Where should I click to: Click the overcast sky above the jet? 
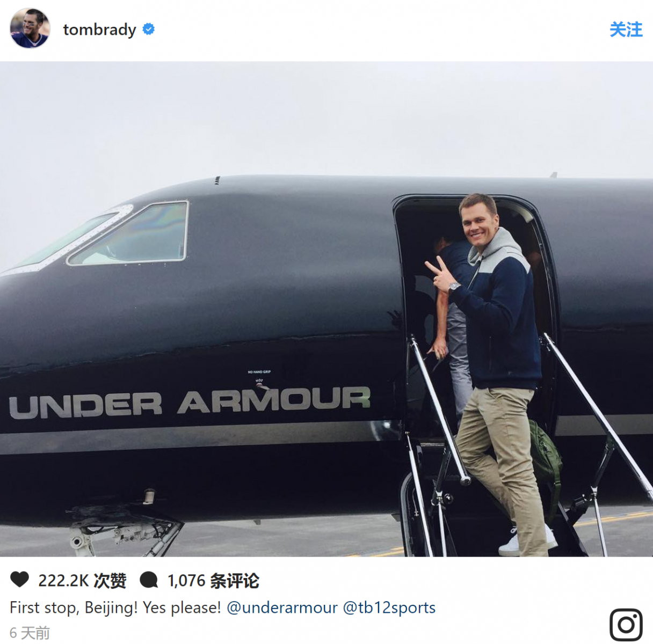click(327, 118)
